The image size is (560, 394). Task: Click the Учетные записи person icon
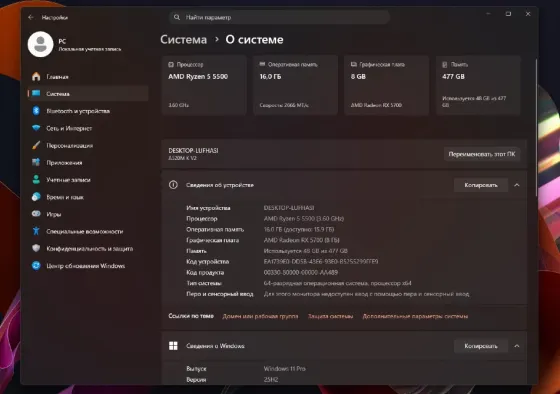[36, 179]
